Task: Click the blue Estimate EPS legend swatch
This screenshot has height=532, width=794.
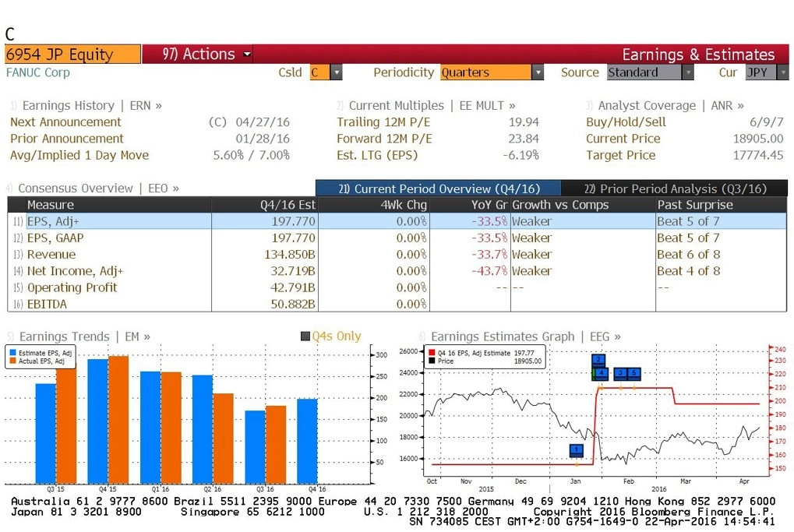Action: (12, 353)
